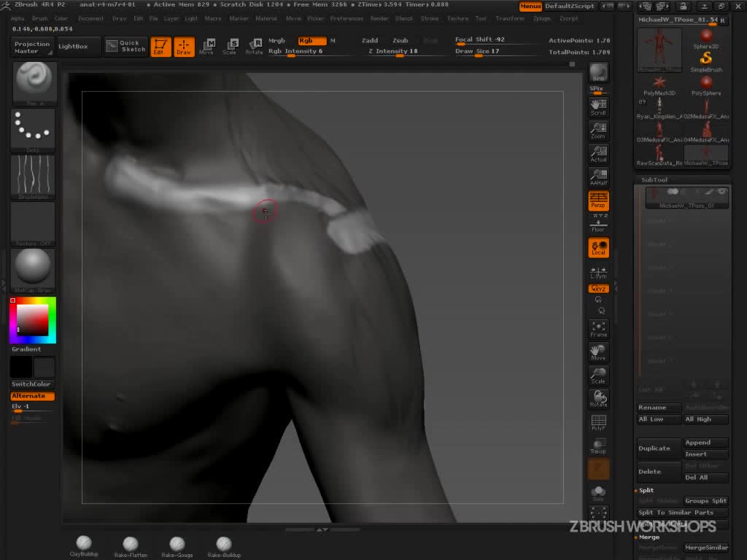Collapse the Merge section

(649, 537)
